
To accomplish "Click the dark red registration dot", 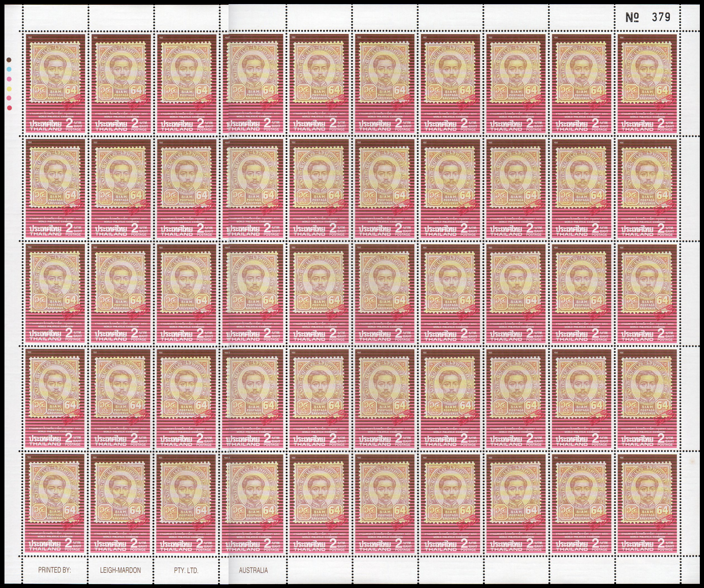I will pyautogui.click(x=9, y=108).
